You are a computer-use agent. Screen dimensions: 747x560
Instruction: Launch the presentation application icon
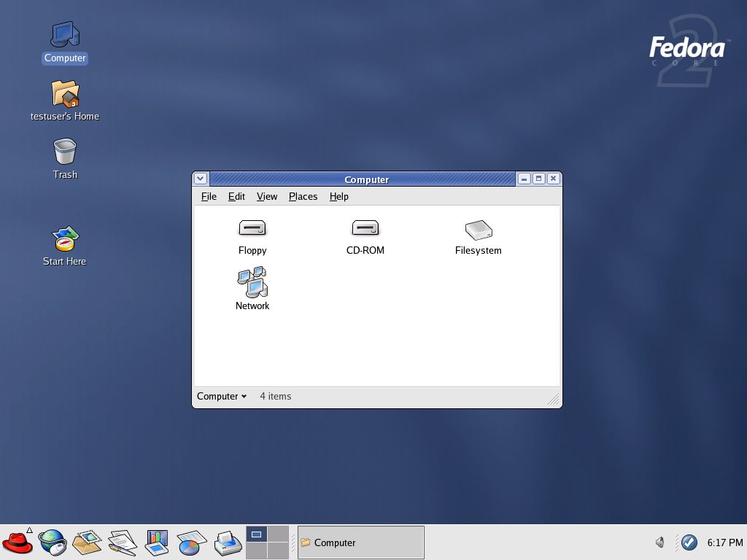click(x=157, y=542)
